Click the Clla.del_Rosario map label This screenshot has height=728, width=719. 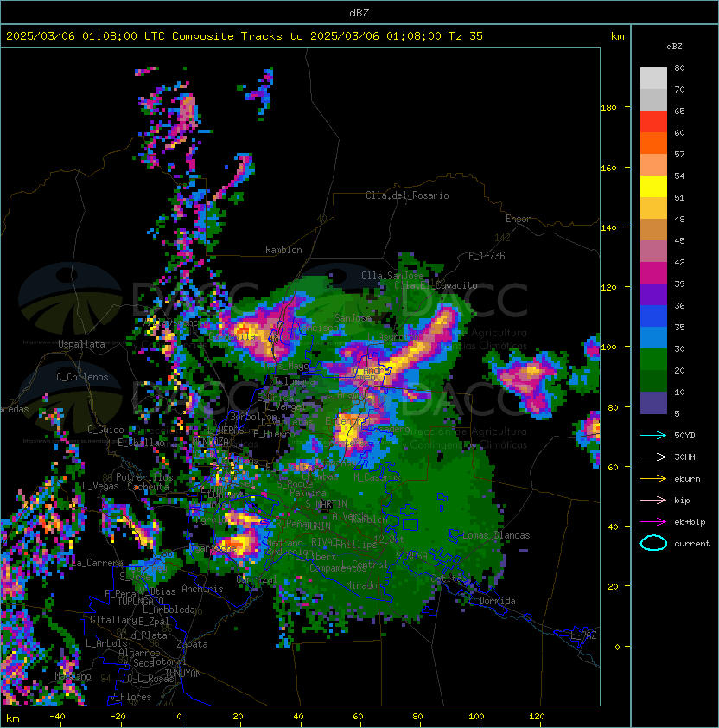point(407,195)
